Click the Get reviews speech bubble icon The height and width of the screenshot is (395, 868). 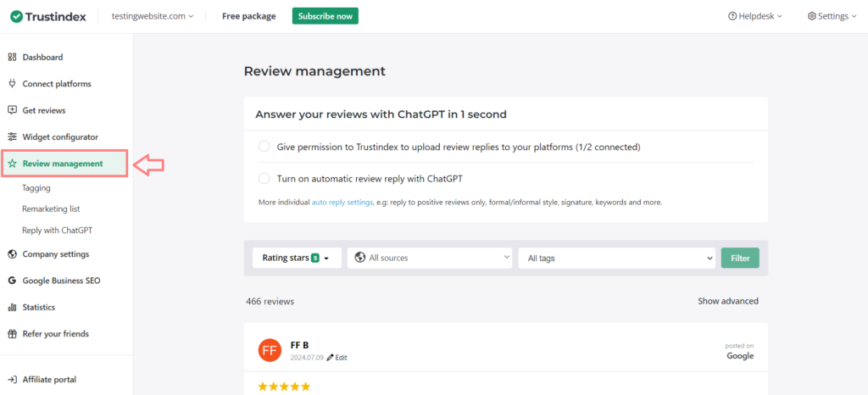[x=12, y=110]
